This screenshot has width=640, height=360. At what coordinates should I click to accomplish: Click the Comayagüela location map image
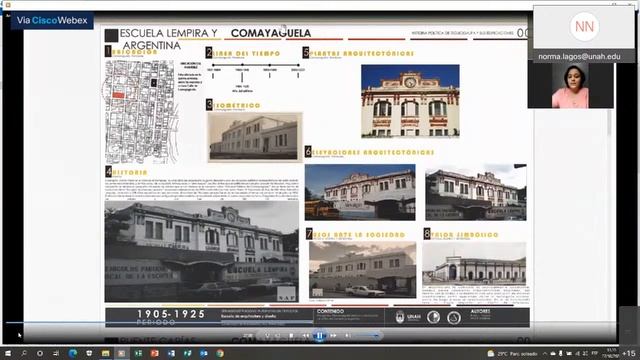point(141,112)
